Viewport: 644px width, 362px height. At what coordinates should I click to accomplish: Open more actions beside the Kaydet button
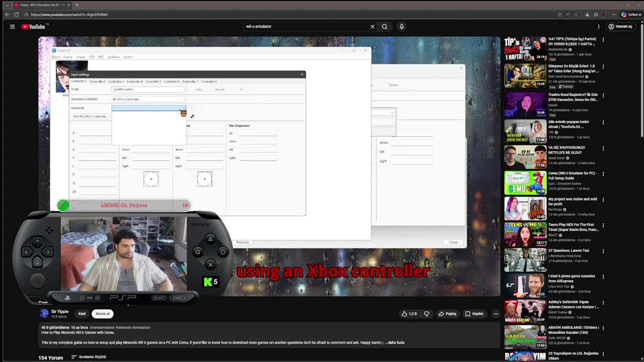[x=496, y=314]
